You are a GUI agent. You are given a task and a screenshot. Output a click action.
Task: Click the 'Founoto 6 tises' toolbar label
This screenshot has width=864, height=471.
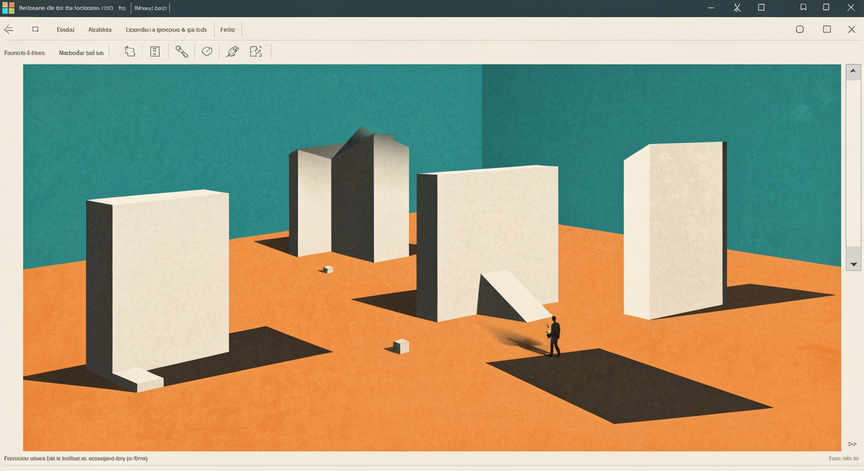coord(25,53)
